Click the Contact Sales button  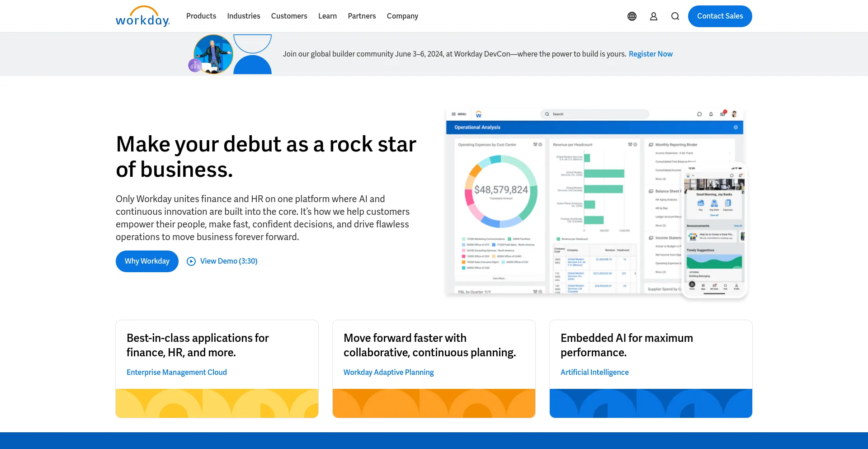coord(720,16)
